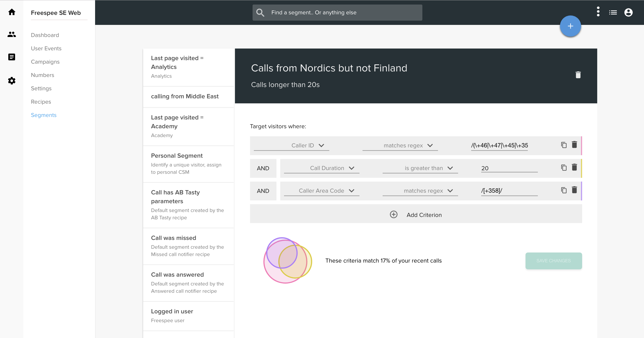Screen dimensions: 644x338
Task: Open the is greater than operator dropdown
Action: (420, 168)
